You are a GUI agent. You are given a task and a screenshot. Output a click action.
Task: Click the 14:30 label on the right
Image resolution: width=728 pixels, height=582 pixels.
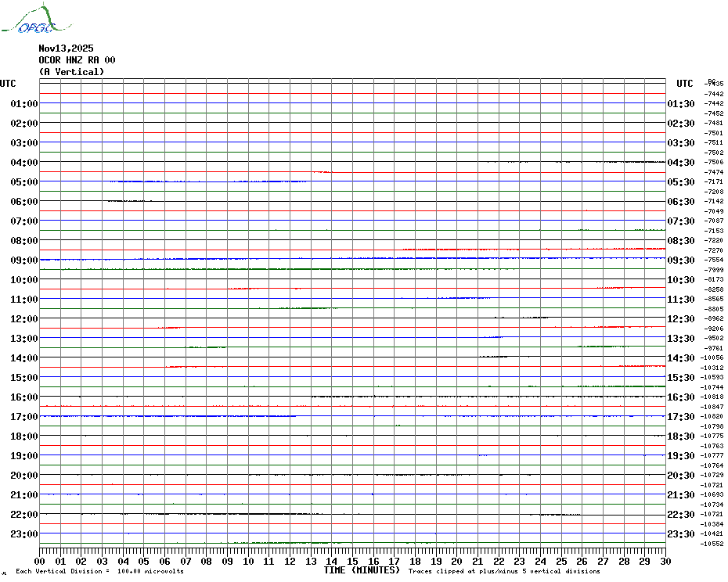pyautogui.click(x=681, y=357)
